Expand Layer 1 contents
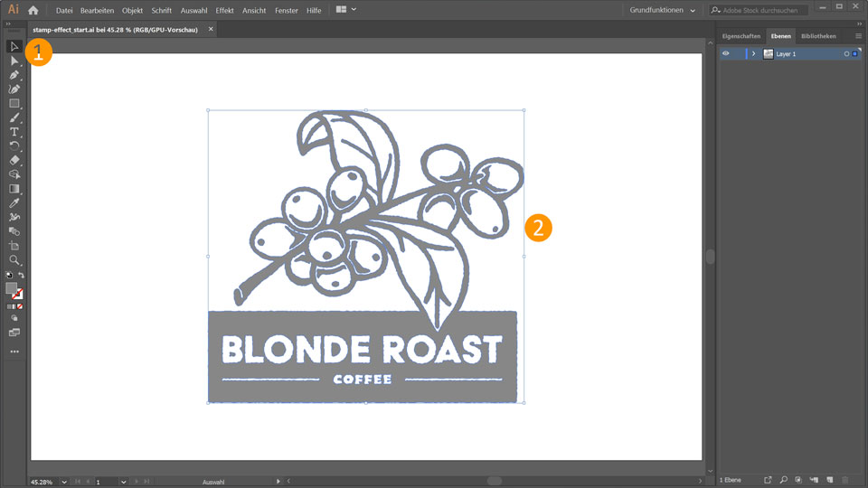The image size is (868, 488). pyautogui.click(x=753, y=53)
